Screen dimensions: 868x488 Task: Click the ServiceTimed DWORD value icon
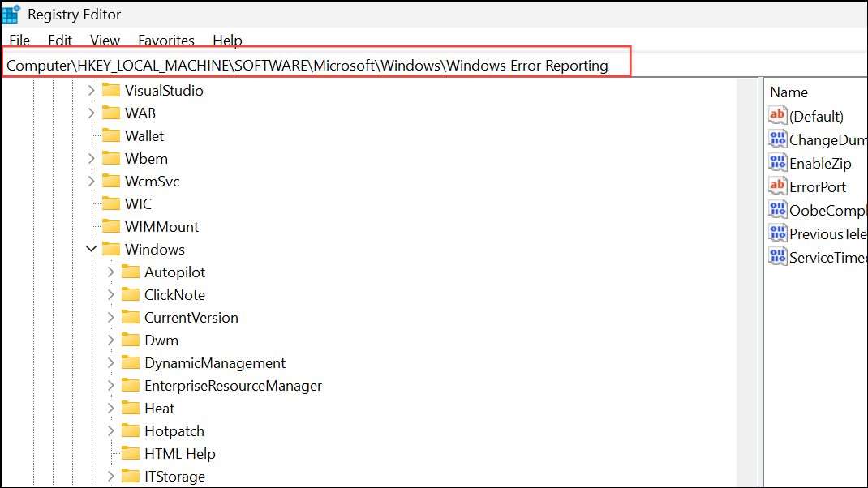(777, 256)
